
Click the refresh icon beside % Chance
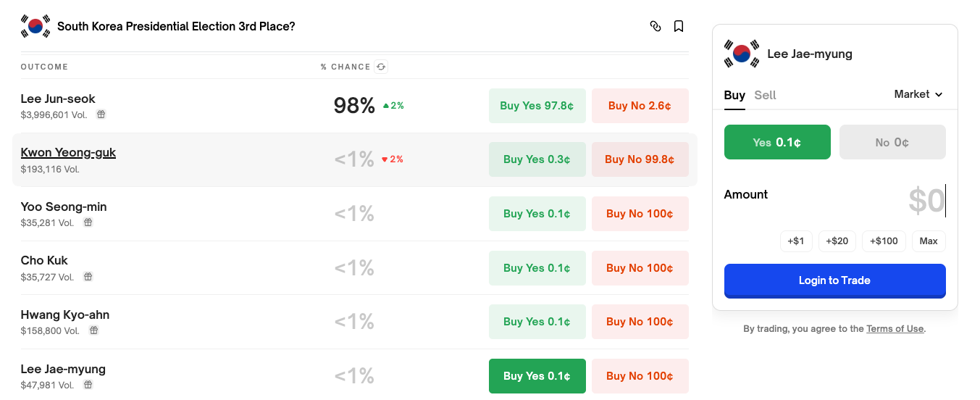381,67
